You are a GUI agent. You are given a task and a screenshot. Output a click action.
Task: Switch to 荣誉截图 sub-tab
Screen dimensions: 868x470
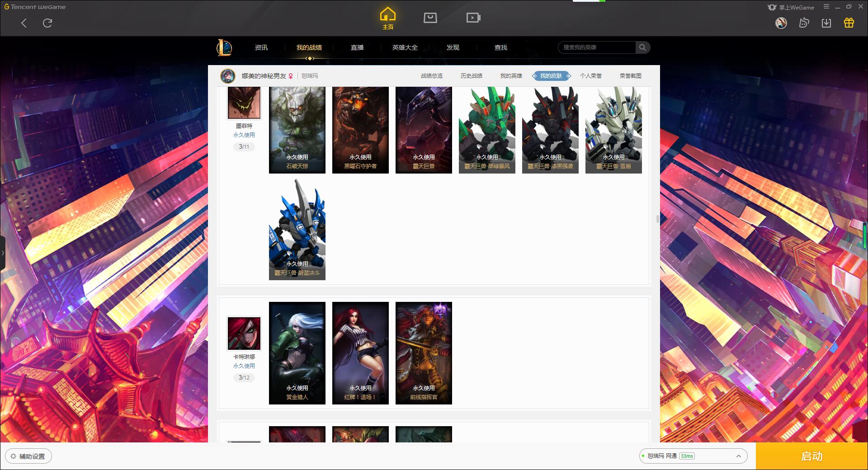click(x=631, y=76)
